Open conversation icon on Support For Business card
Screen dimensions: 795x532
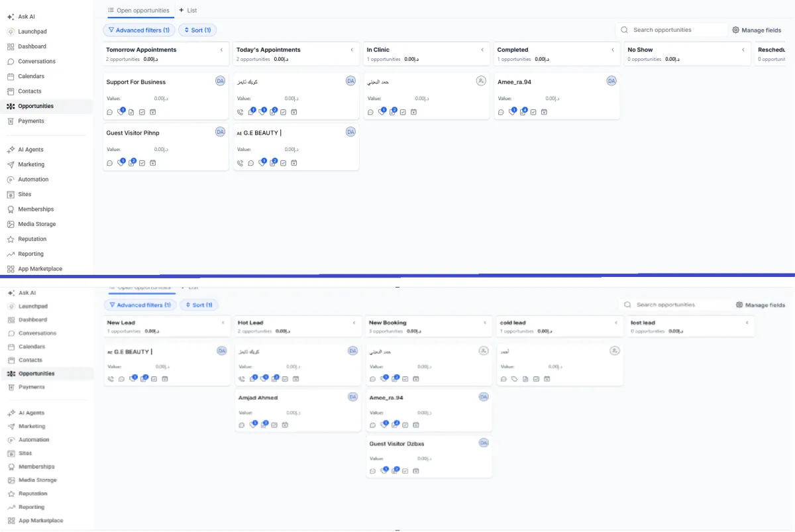click(110, 112)
